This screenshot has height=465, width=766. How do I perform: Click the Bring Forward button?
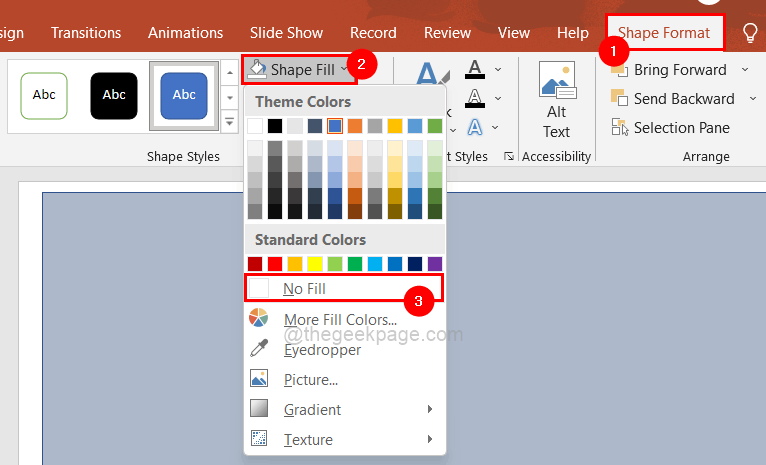(x=680, y=70)
